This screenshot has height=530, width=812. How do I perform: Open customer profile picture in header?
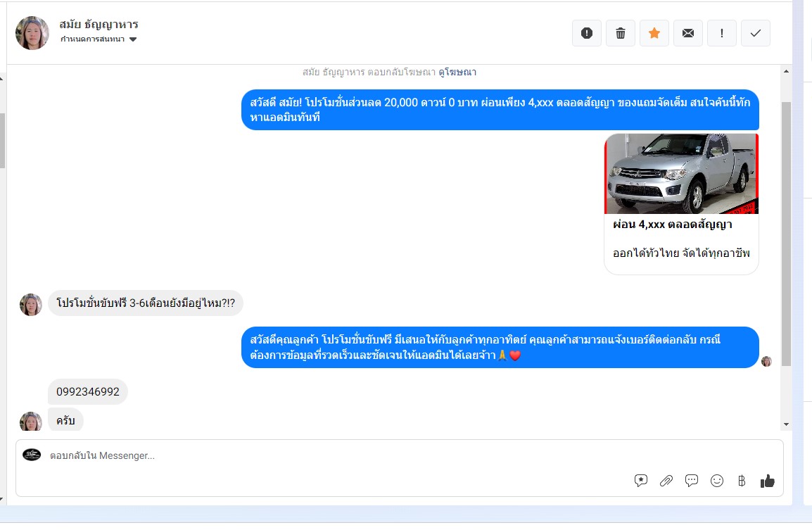click(x=32, y=33)
